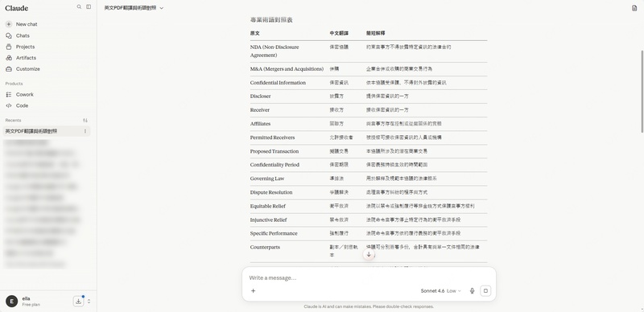The height and width of the screenshot is (312, 644).
Task: Click the plus attachment button in composer
Action: [x=253, y=290]
